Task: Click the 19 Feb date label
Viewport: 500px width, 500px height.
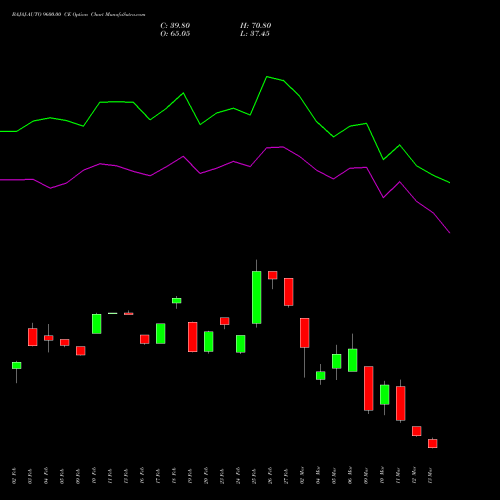Action: (x=190, y=476)
